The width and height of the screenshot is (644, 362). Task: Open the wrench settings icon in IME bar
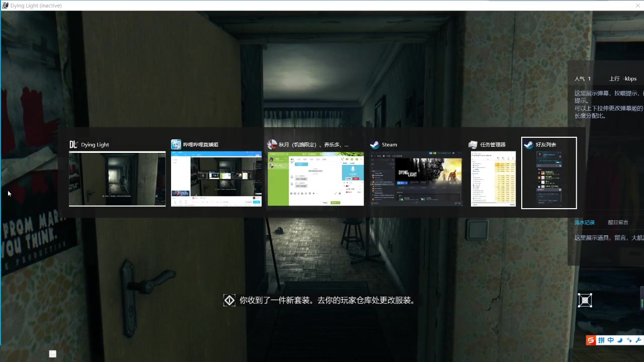coord(638,340)
